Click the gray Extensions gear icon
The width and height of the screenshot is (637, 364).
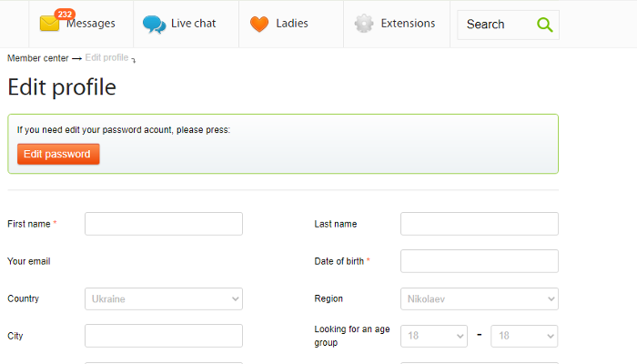tap(364, 24)
